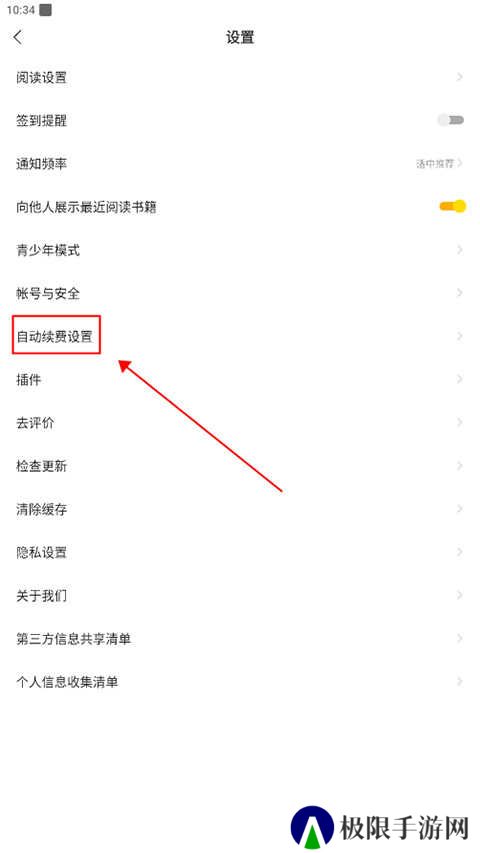Expand the 隐私设置 chevron

coord(460,552)
